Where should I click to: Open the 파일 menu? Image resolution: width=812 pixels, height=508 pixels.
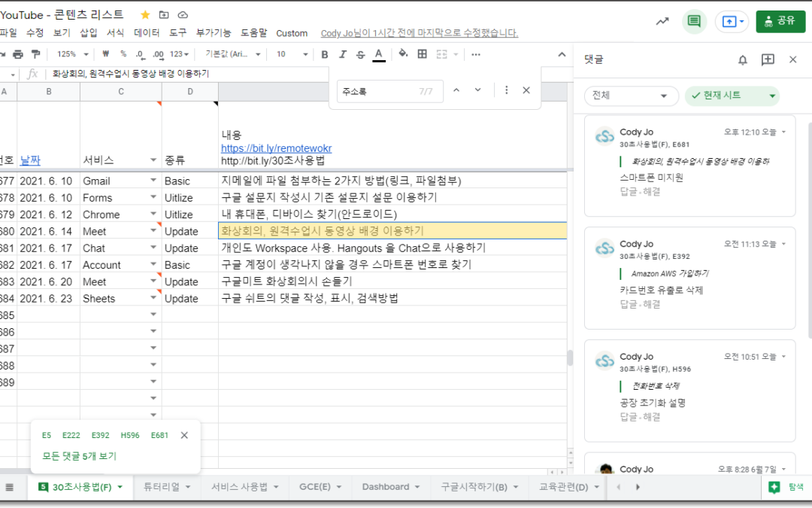8,32
